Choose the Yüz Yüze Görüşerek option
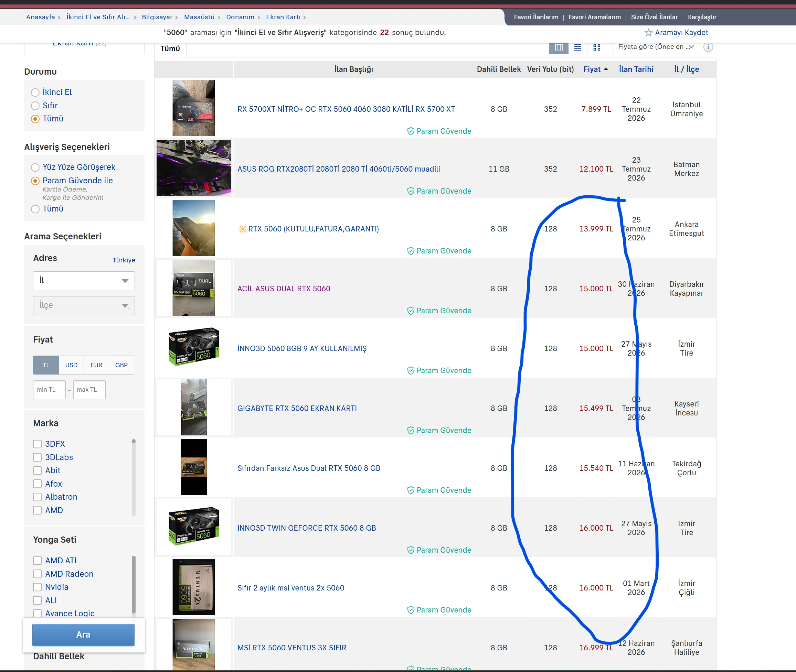 click(35, 167)
